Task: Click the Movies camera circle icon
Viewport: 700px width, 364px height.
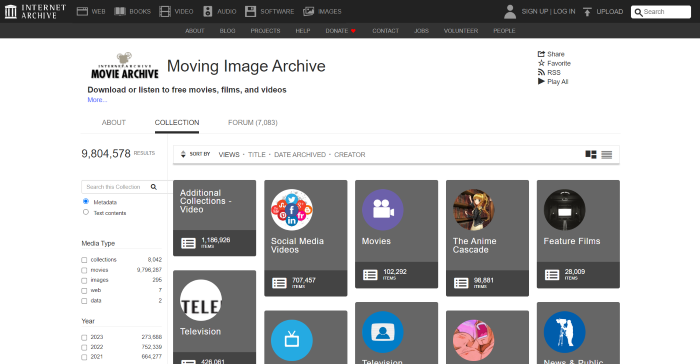Action: pos(383,210)
